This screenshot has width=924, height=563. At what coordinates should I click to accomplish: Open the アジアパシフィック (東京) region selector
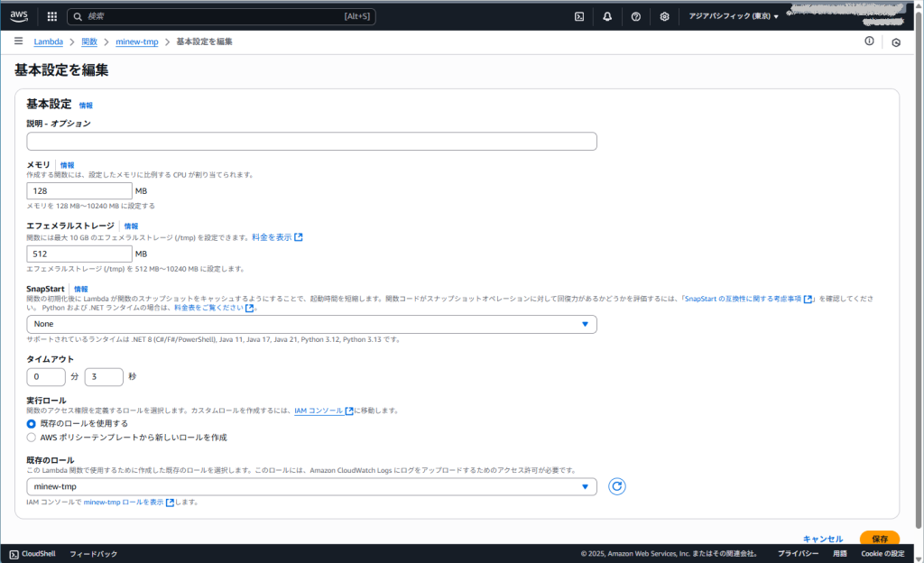pyautogui.click(x=733, y=16)
